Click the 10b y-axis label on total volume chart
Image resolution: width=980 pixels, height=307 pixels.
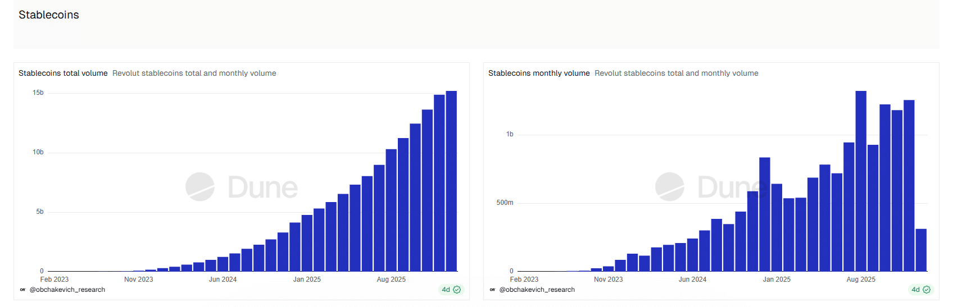point(38,153)
